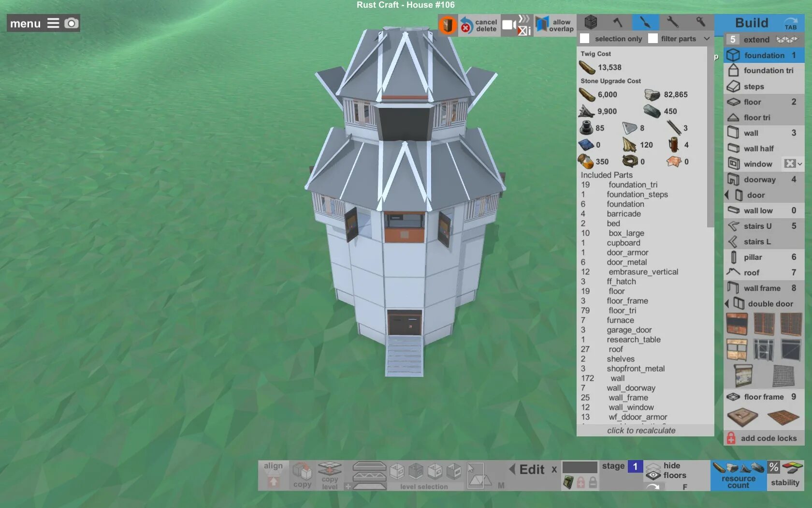The width and height of the screenshot is (812, 508).
Task: Select the doorway part
Action: [x=764, y=179]
